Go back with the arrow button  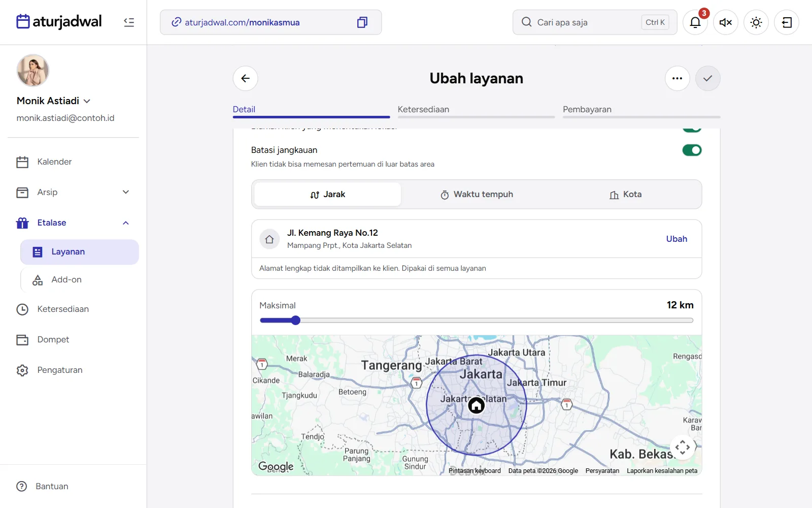246,78
